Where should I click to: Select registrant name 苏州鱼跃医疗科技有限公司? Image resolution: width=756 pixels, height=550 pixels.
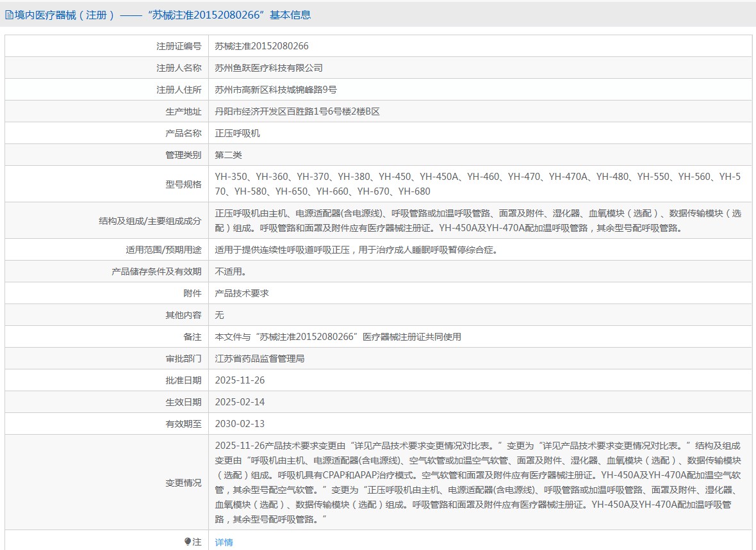(x=268, y=68)
